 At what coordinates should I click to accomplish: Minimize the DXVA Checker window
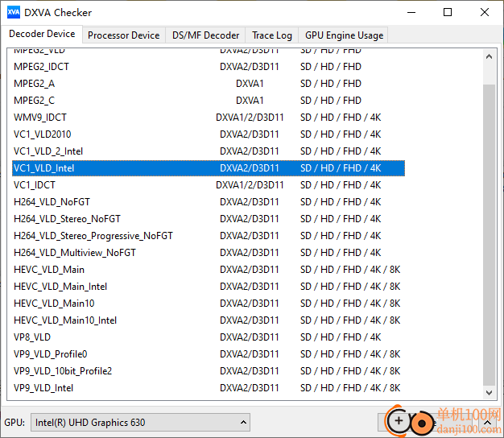[411, 13]
